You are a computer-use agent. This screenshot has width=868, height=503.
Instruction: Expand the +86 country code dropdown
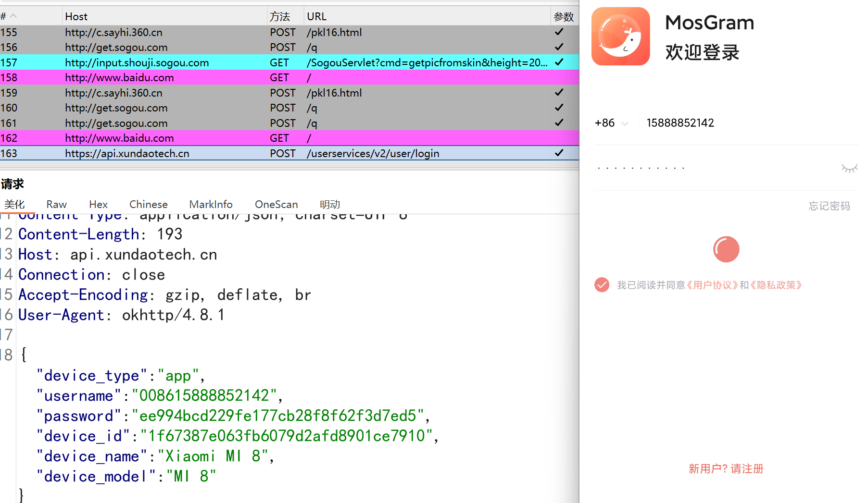point(612,123)
